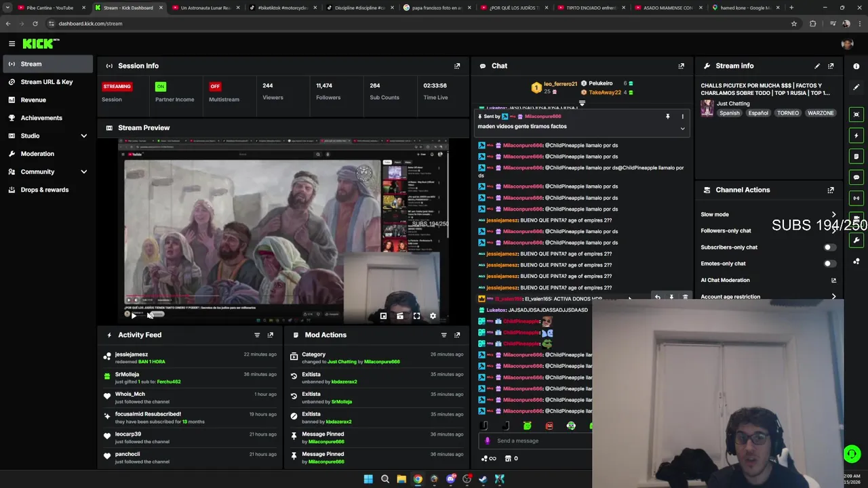Image resolution: width=868 pixels, height=488 pixels.
Task: Open the filter icon in the Mod Actions header
Action: coord(444,335)
